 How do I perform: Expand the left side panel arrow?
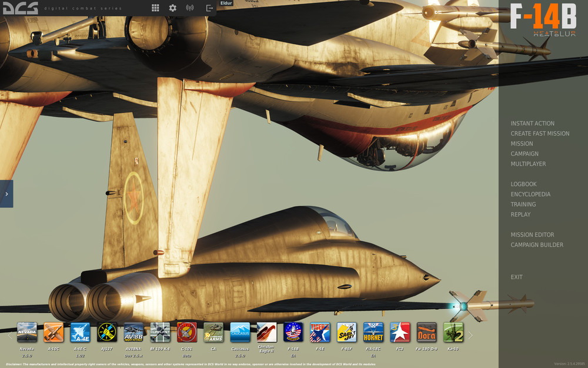[x=6, y=194]
